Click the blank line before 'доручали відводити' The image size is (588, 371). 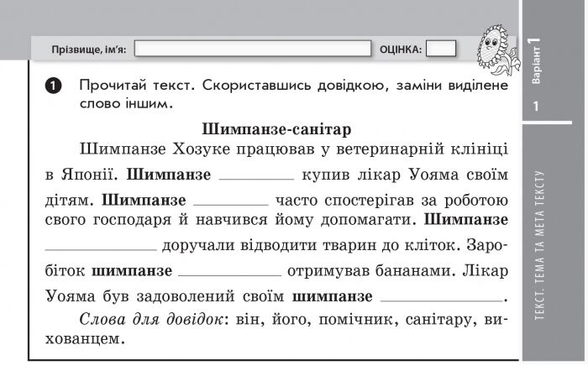[x=99, y=249]
